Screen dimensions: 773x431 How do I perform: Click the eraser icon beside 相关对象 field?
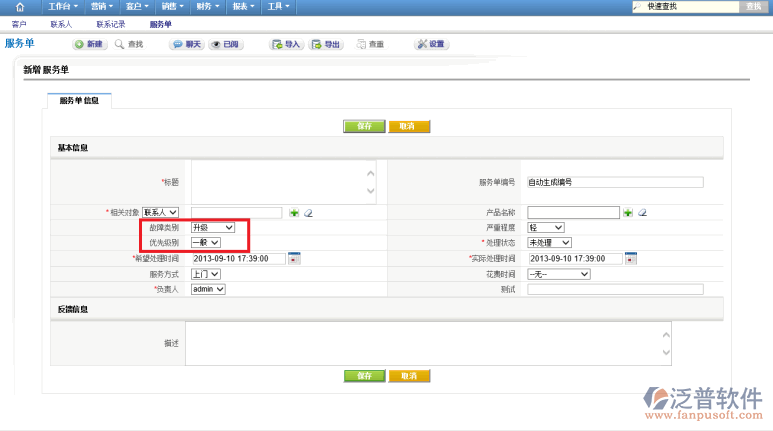(309, 212)
